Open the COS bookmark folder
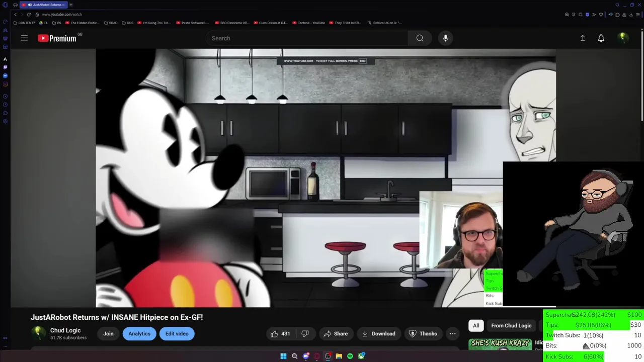644x362 pixels. click(x=128, y=23)
